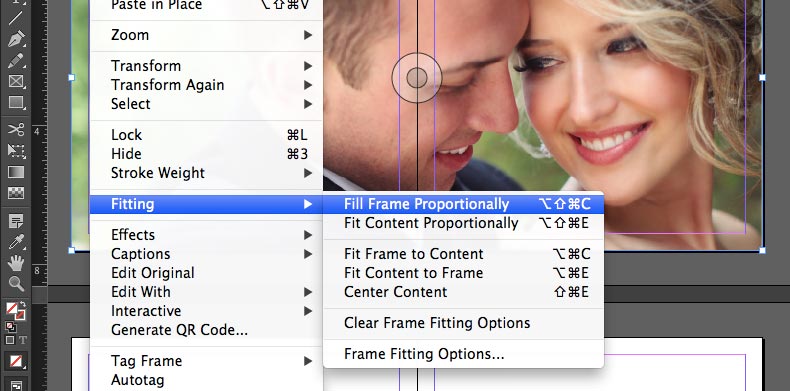Select Fit Content Proportionally
Viewport: 790px width, 391px height.
pos(464,223)
